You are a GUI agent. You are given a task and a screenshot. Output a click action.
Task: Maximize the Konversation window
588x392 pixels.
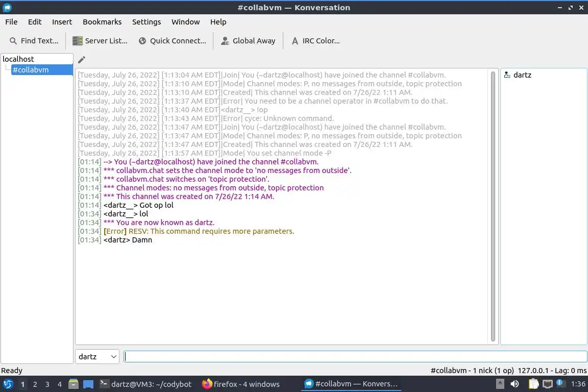570,8
